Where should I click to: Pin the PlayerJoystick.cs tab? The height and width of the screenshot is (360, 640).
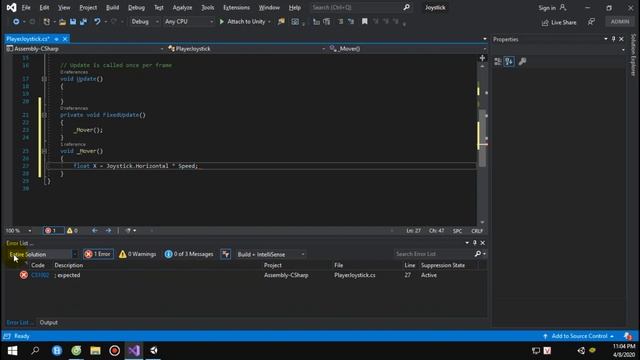pyautogui.click(x=56, y=39)
